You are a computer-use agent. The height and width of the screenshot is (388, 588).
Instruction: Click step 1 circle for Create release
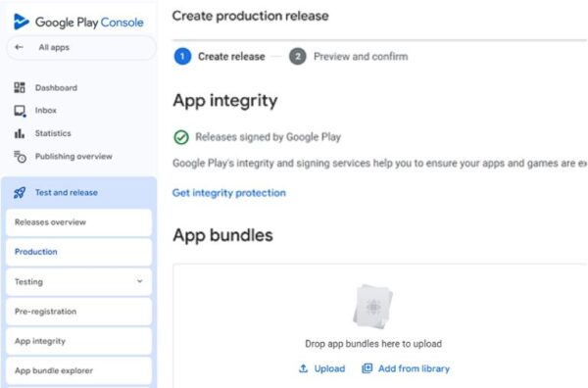[x=182, y=56]
